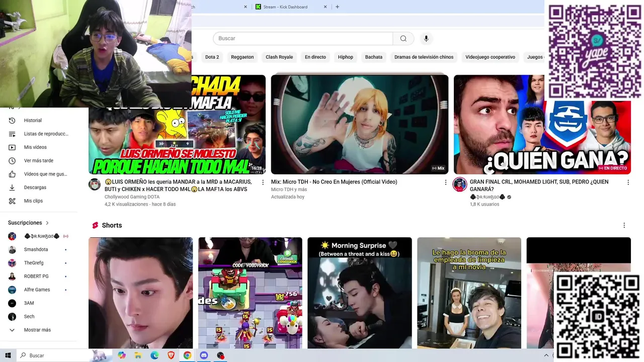Open Brave browser from taskbar
Viewport: 644px width, 362px height.
[x=171, y=355]
